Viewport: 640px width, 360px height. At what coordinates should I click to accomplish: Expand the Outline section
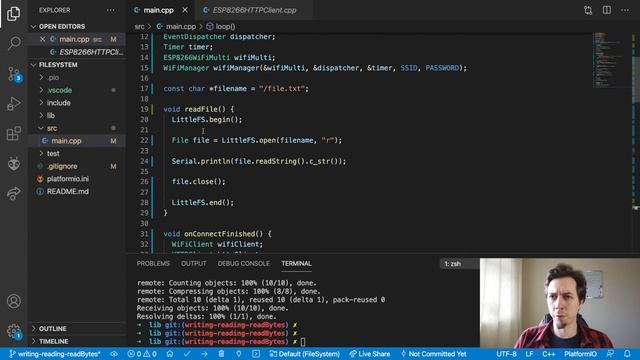[77, 329]
